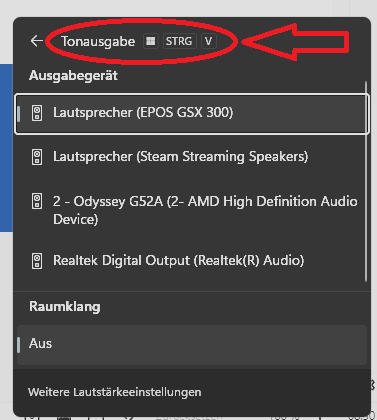Click the STRG key badge
Image resolution: width=377 pixels, height=420 pixels.
pos(179,41)
